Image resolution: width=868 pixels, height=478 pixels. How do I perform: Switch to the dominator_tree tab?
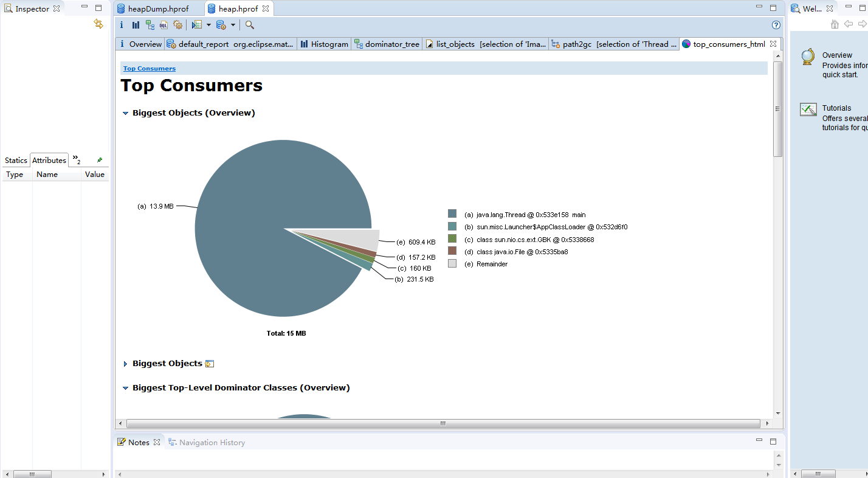point(387,44)
